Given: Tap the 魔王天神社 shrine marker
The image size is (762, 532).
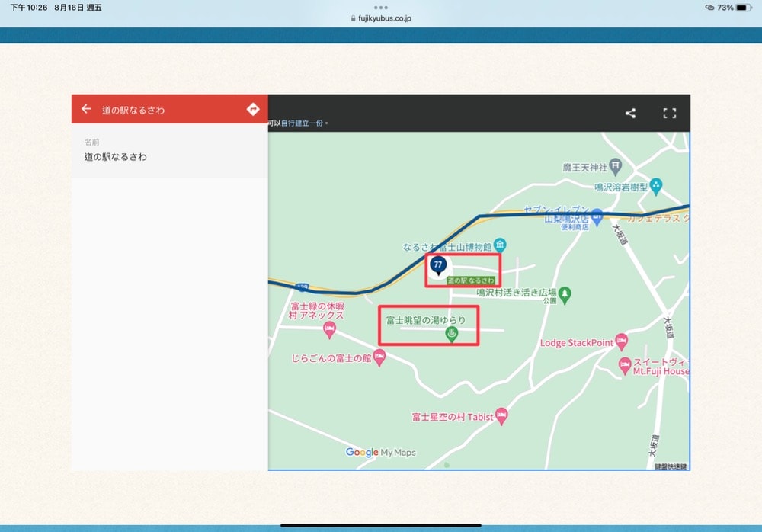Looking at the screenshot, I should coord(615,167).
